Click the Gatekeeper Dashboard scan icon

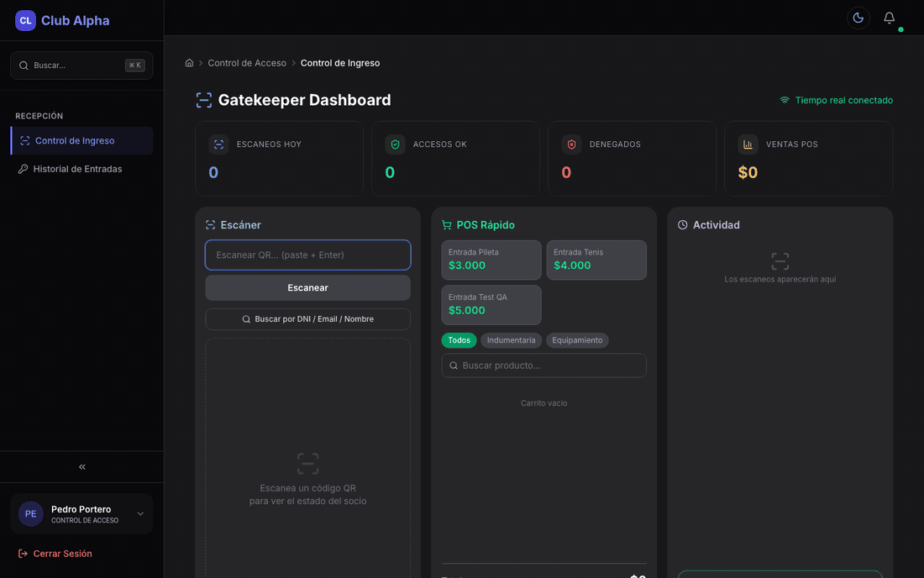(x=204, y=100)
